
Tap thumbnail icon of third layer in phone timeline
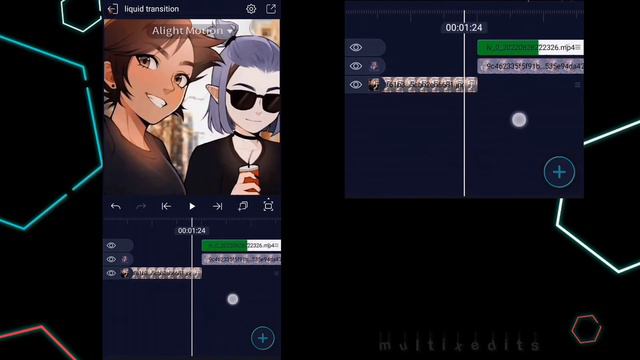point(125,273)
